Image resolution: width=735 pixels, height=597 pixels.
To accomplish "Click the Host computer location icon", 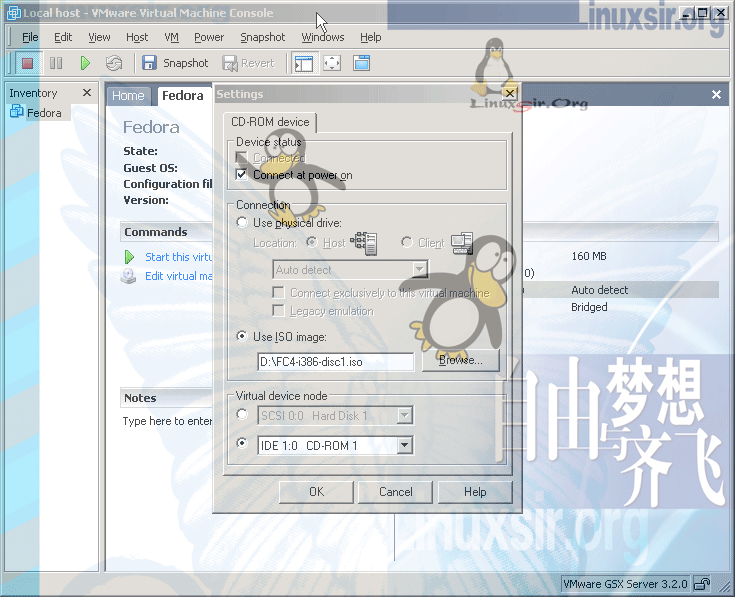I will click(x=366, y=243).
